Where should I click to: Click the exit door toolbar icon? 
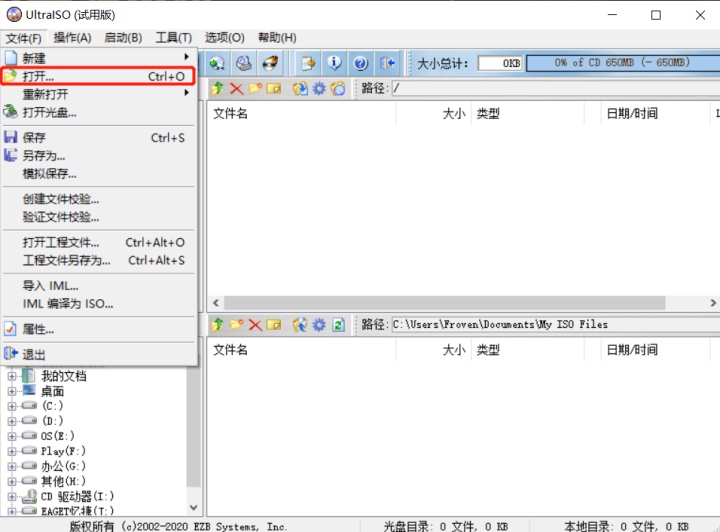[x=388, y=62]
